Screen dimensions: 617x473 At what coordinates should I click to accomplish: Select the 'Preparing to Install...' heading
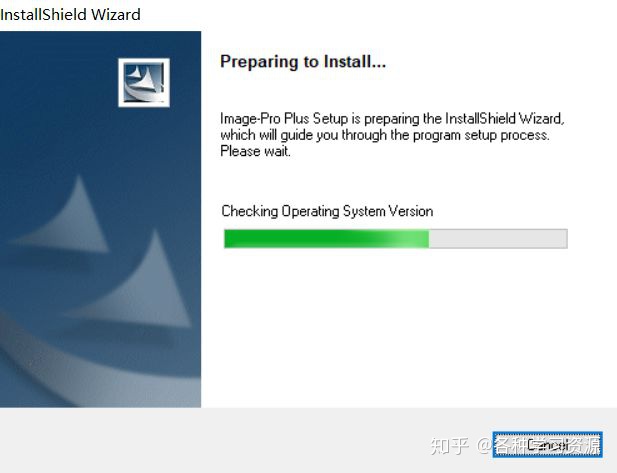[303, 62]
